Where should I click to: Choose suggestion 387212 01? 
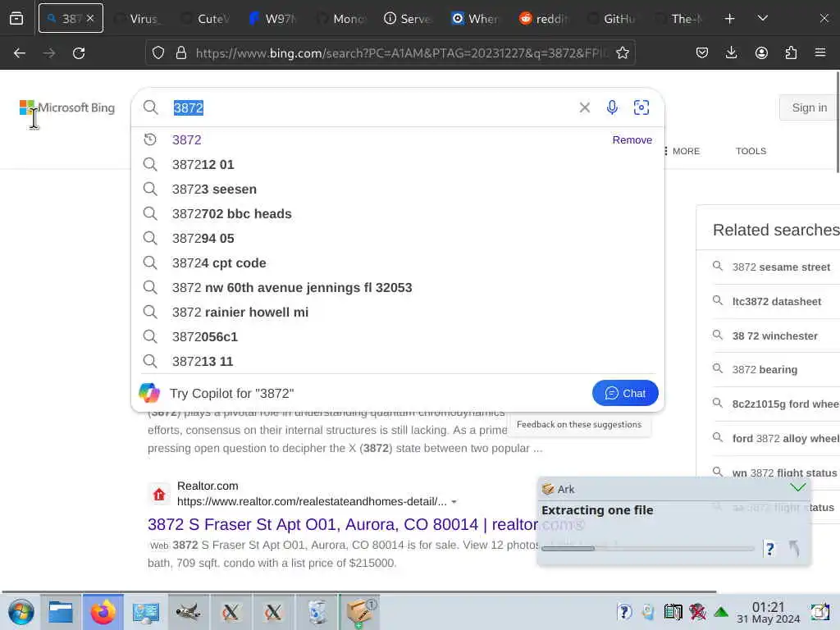(398, 164)
